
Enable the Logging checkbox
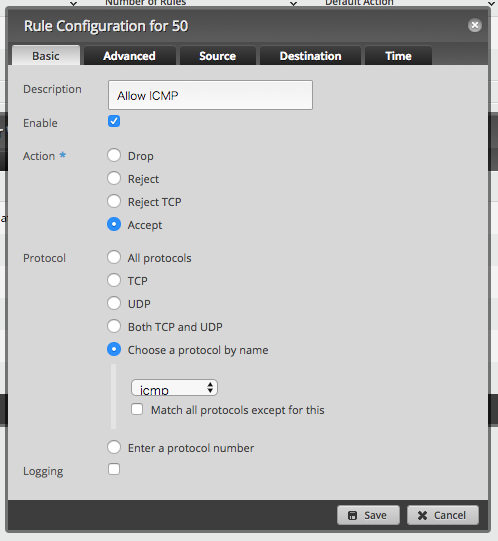114,469
